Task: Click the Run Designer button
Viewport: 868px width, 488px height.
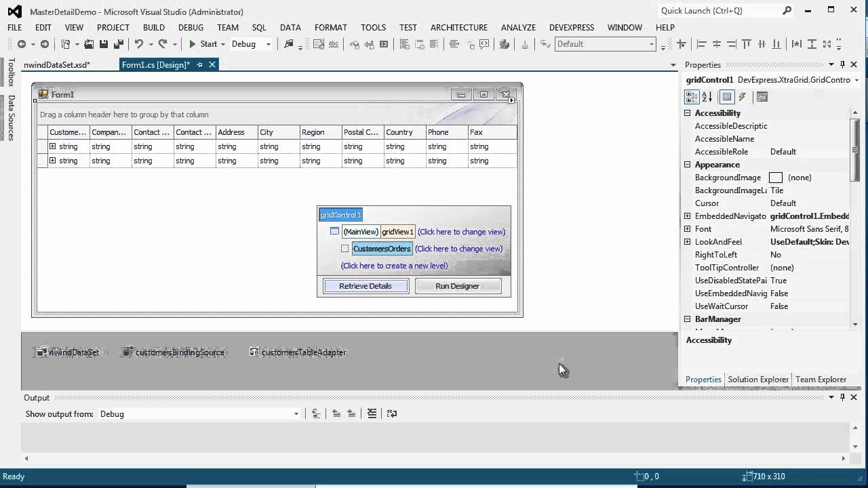Action: point(458,286)
